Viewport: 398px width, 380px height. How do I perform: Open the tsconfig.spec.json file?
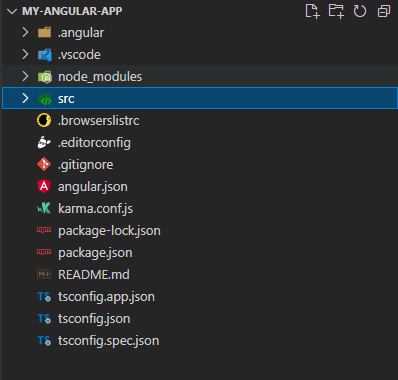[x=108, y=341]
